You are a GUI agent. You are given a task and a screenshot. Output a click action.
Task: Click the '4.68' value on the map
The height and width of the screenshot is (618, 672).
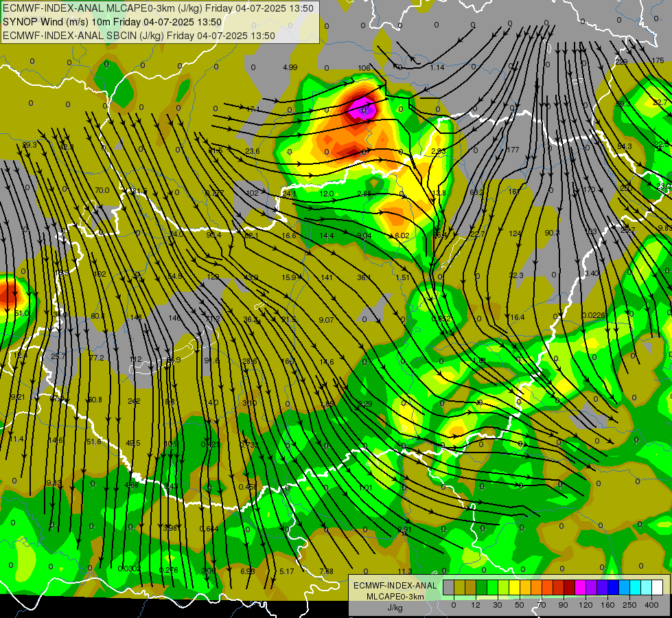(x=132, y=485)
